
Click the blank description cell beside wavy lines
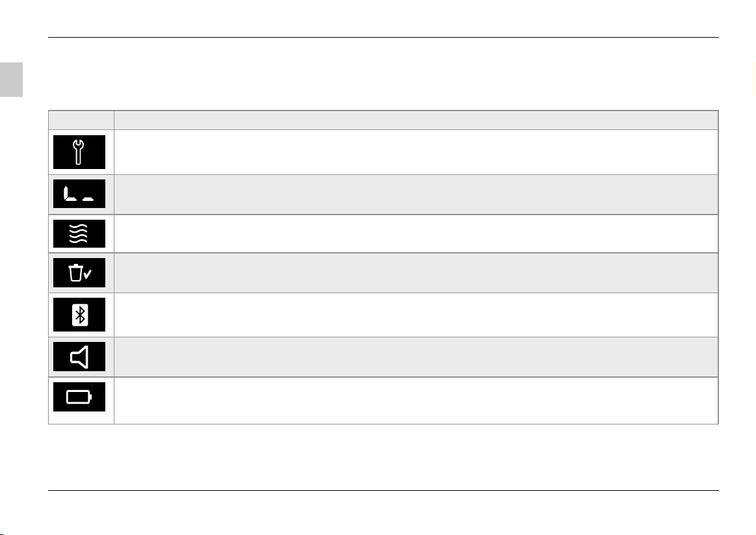416,234
